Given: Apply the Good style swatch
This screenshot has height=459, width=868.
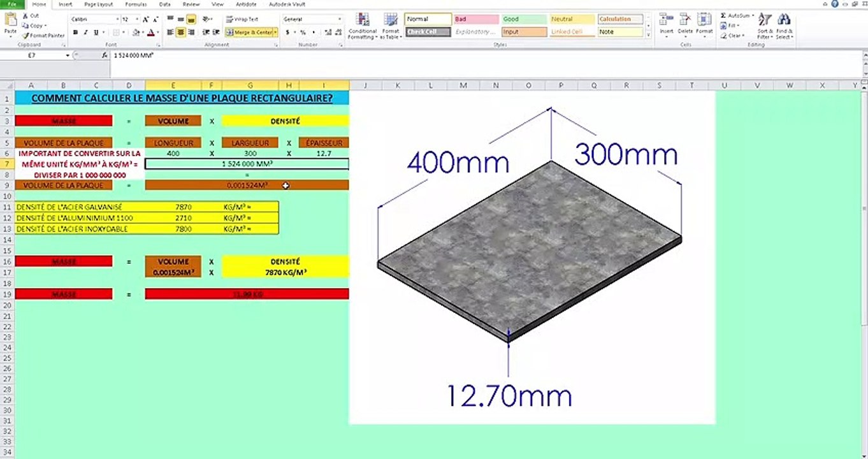Looking at the screenshot, I should [x=524, y=19].
